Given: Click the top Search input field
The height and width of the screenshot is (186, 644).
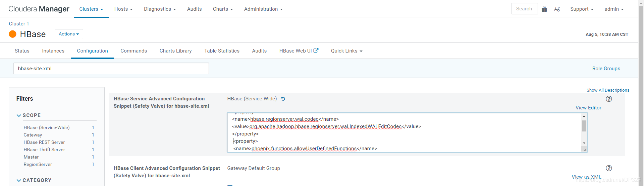Looking at the screenshot, I should click(x=525, y=9).
